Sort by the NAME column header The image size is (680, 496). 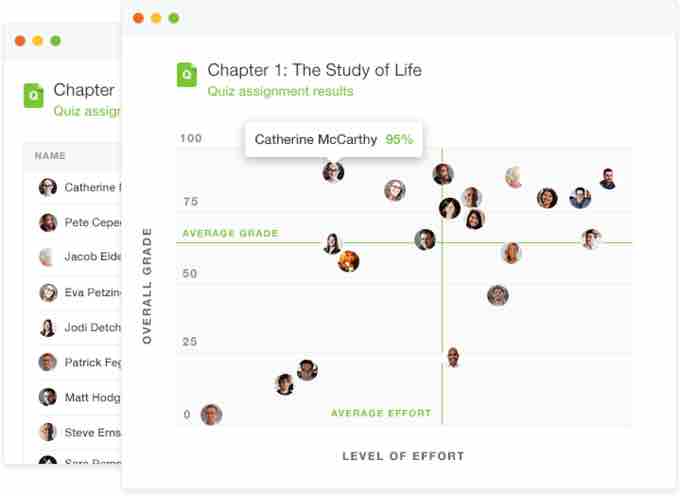pos(50,156)
